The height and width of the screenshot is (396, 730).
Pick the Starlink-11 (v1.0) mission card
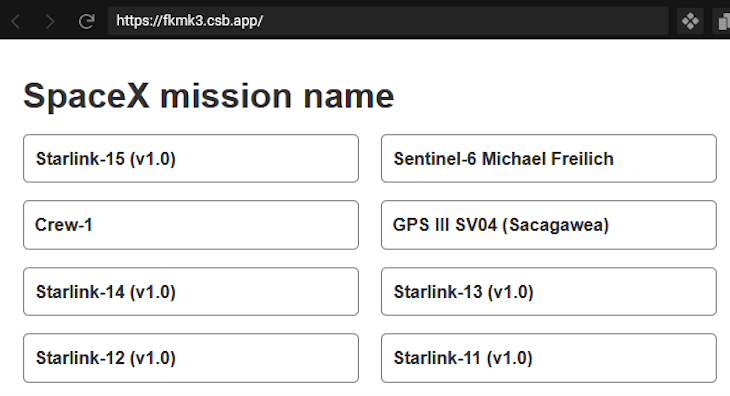(x=548, y=358)
